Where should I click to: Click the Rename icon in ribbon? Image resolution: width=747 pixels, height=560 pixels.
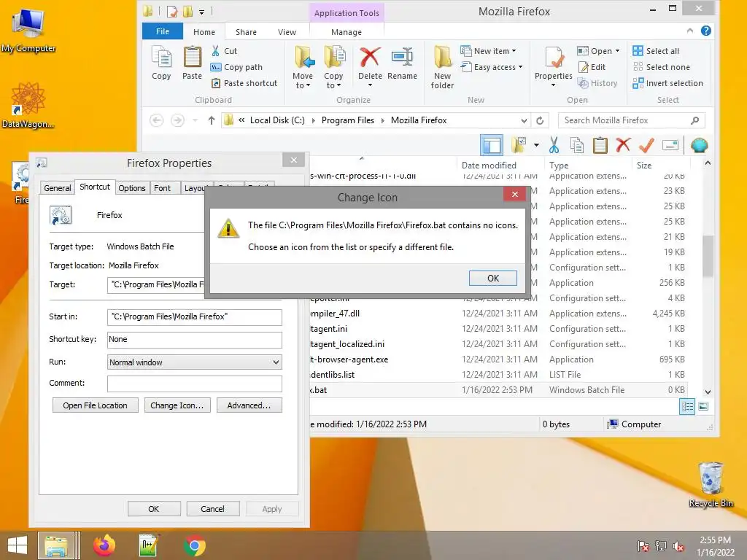point(402,58)
